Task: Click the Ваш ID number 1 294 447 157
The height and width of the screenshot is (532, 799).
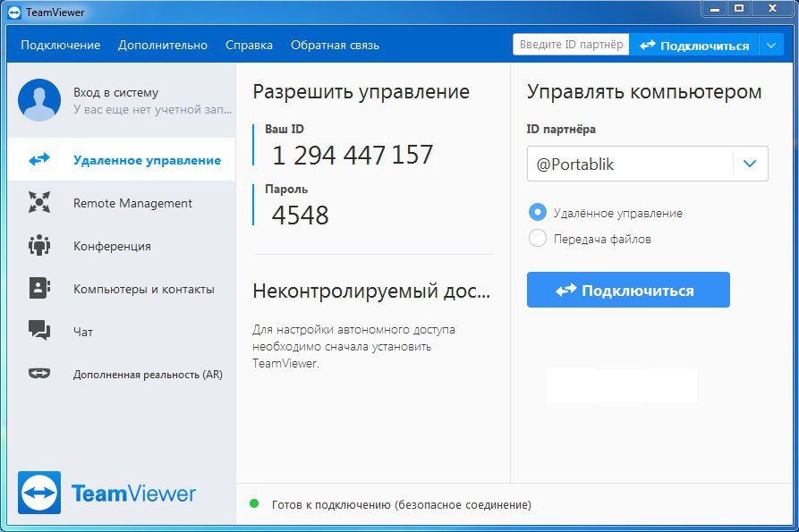Action: coord(353,155)
